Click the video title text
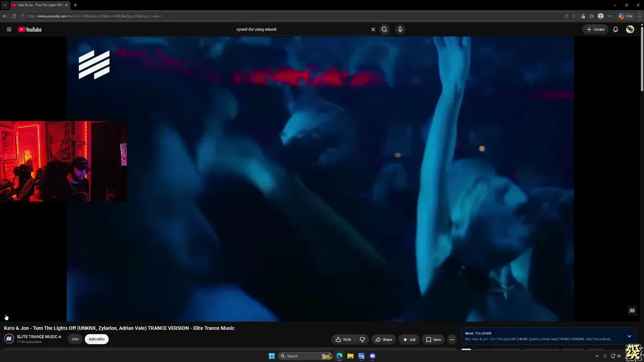 click(x=119, y=328)
